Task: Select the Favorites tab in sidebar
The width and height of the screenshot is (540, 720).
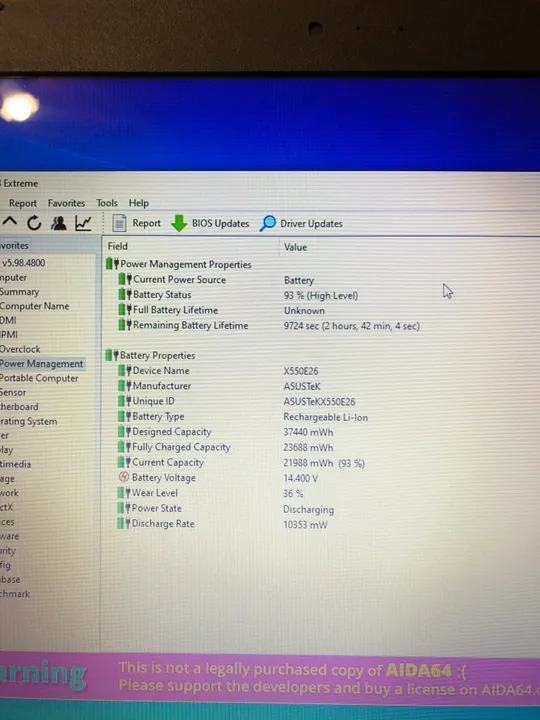Action: click(14, 246)
